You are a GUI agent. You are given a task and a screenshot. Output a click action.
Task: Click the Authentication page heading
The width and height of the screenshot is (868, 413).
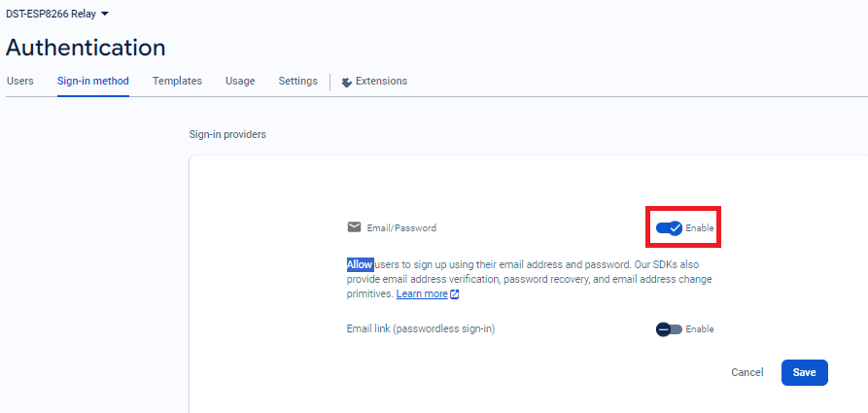pyautogui.click(x=86, y=48)
